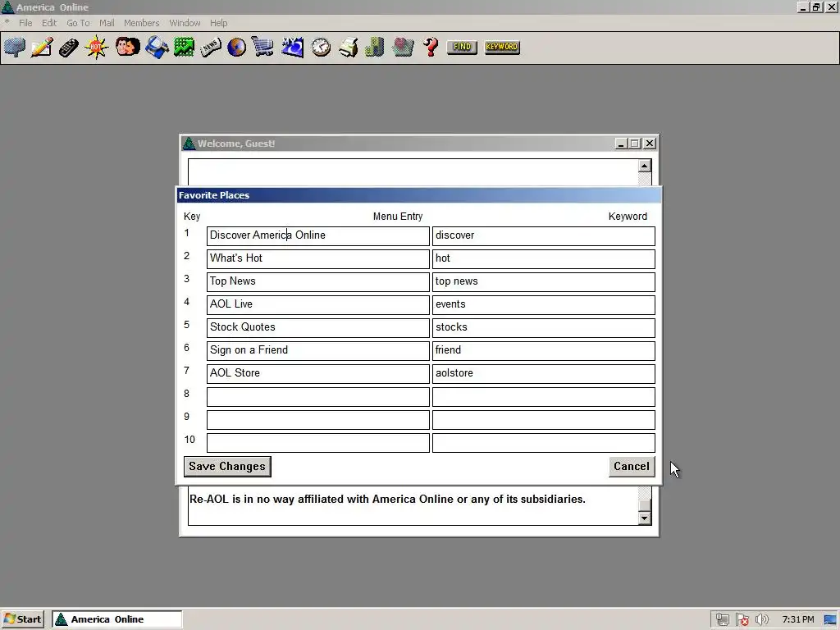The image size is (840, 630).
Task: Click the 'aolstore' keyword field
Action: (x=544, y=374)
